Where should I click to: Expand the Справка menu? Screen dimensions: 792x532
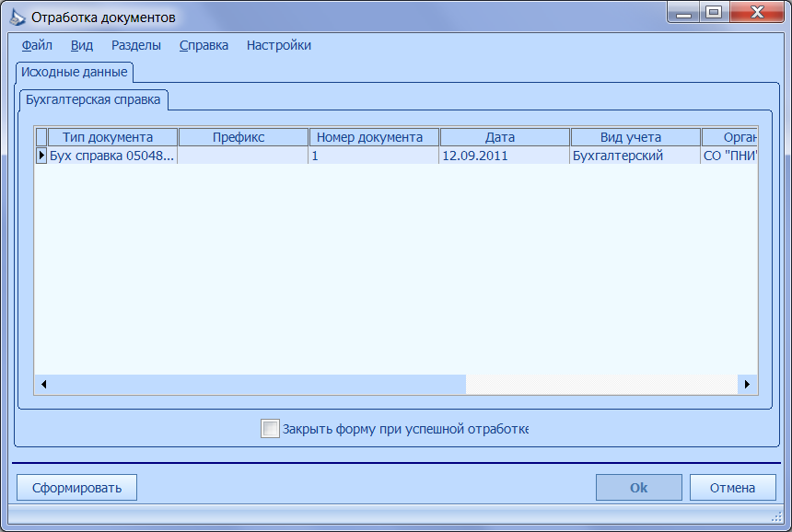204,45
